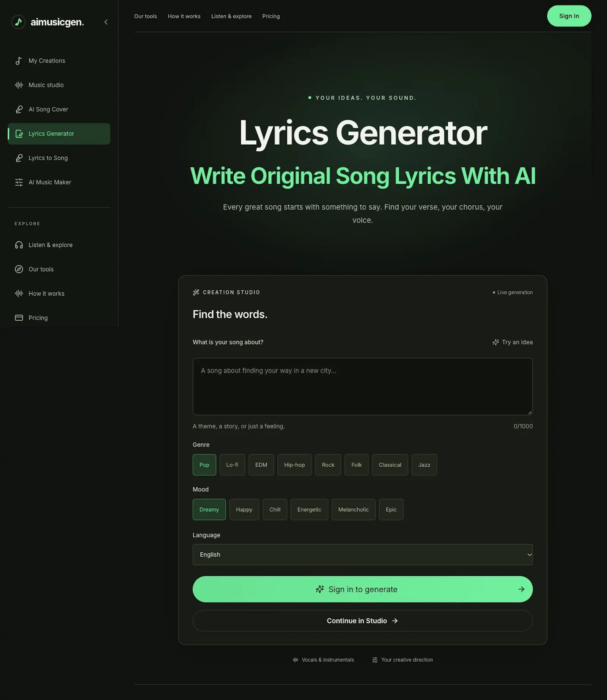This screenshot has height=700, width=607.
Task: Click the Sign in to generate button
Action: coord(362,589)
